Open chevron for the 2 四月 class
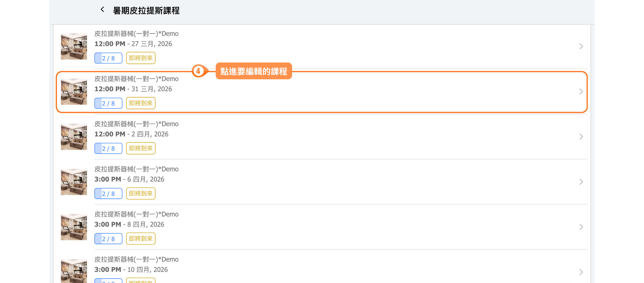 pyautogui.click(x=581, y=137)
